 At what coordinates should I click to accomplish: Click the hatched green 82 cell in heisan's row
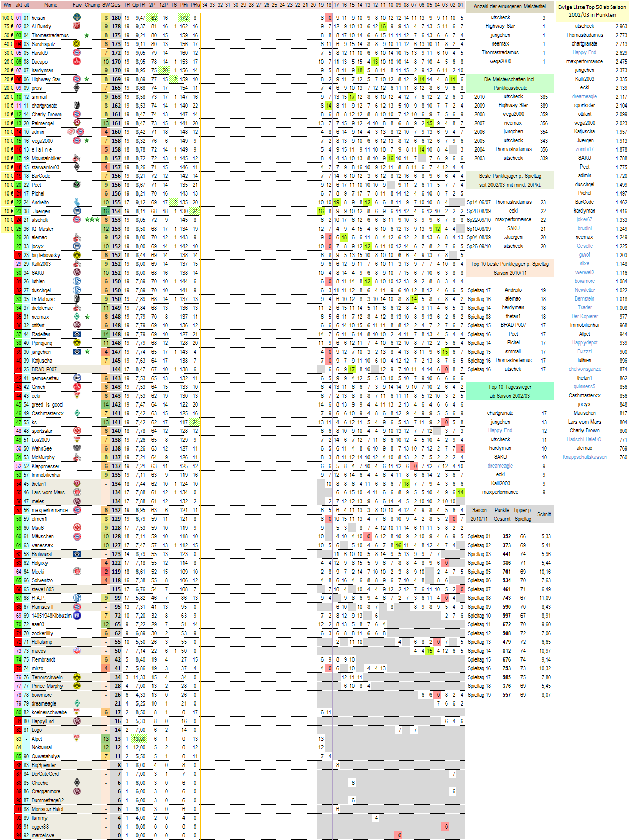(x=152, y=18)
